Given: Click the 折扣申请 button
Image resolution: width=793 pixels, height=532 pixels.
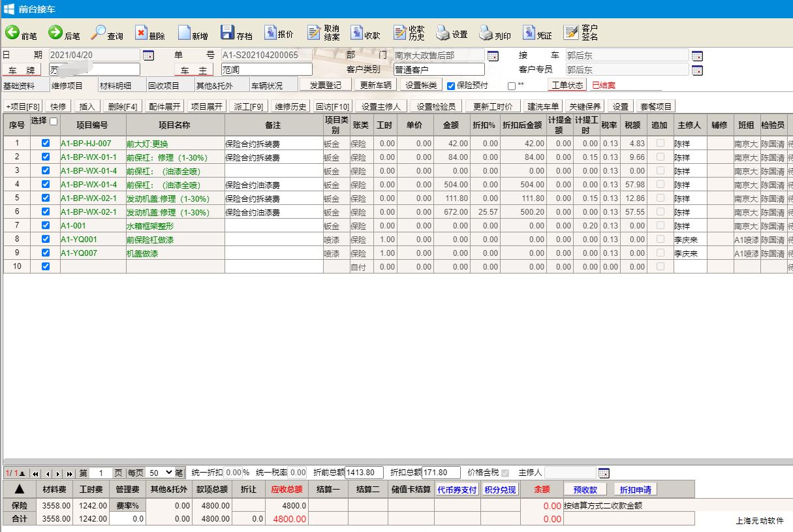Looking at the screenshot, I should pos(635,490).
